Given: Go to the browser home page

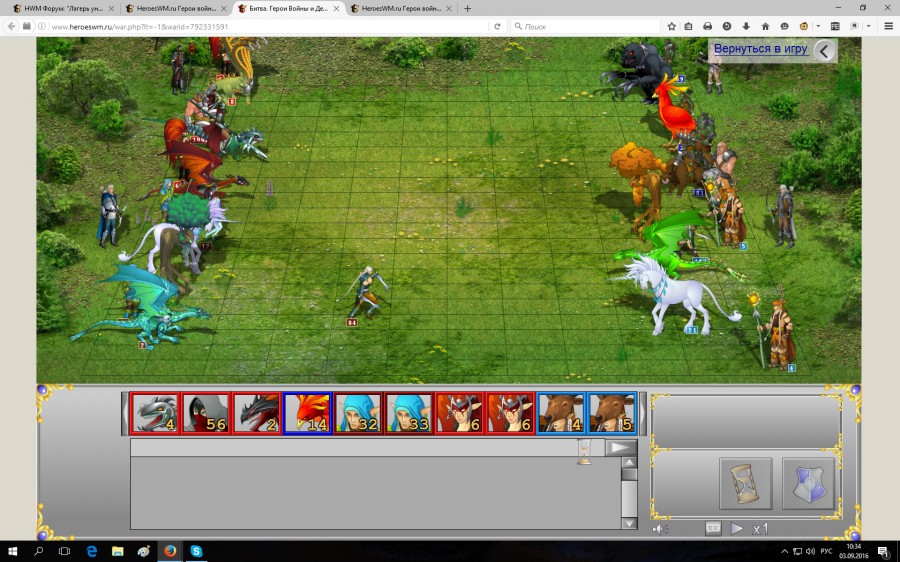Looking at the screenshot, I should click(765, 26).
